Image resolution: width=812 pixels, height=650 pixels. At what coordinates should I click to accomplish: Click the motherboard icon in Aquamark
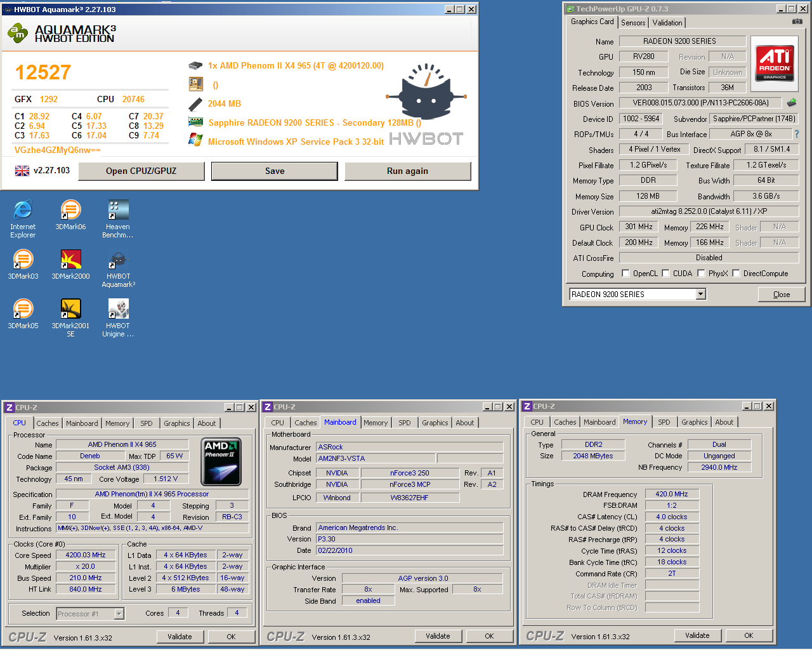coord(195,84)
